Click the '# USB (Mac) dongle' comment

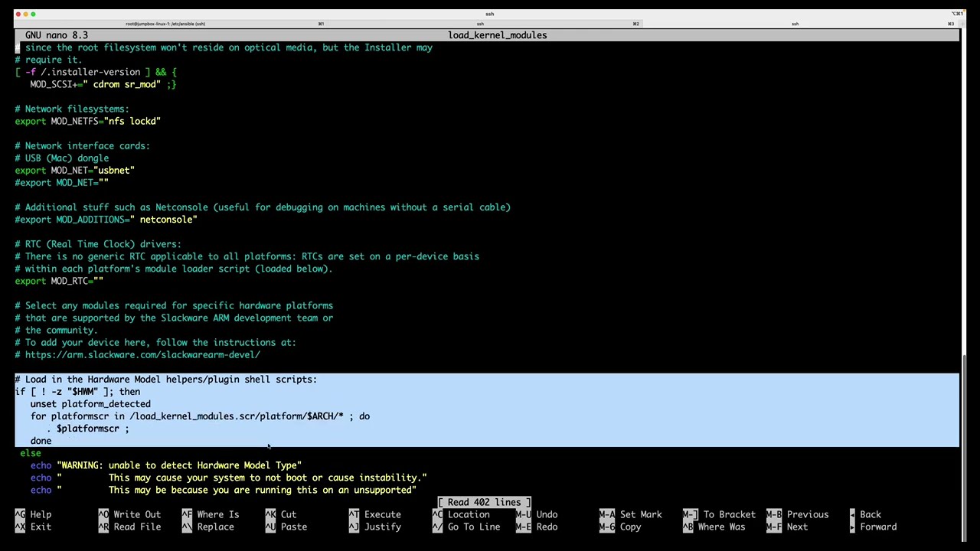62,158
